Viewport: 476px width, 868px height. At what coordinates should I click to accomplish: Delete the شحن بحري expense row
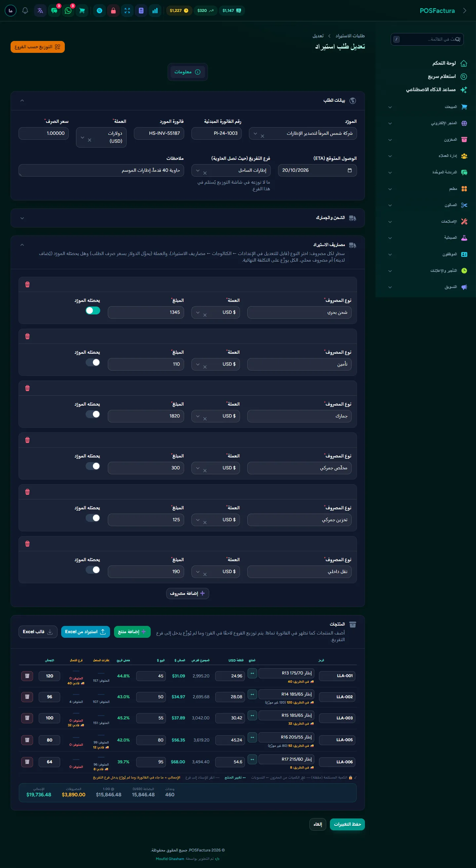click(x=27, y=284)
